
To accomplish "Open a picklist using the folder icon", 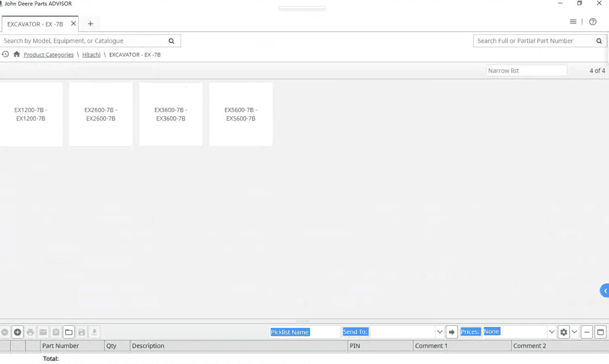I will 69,332.
